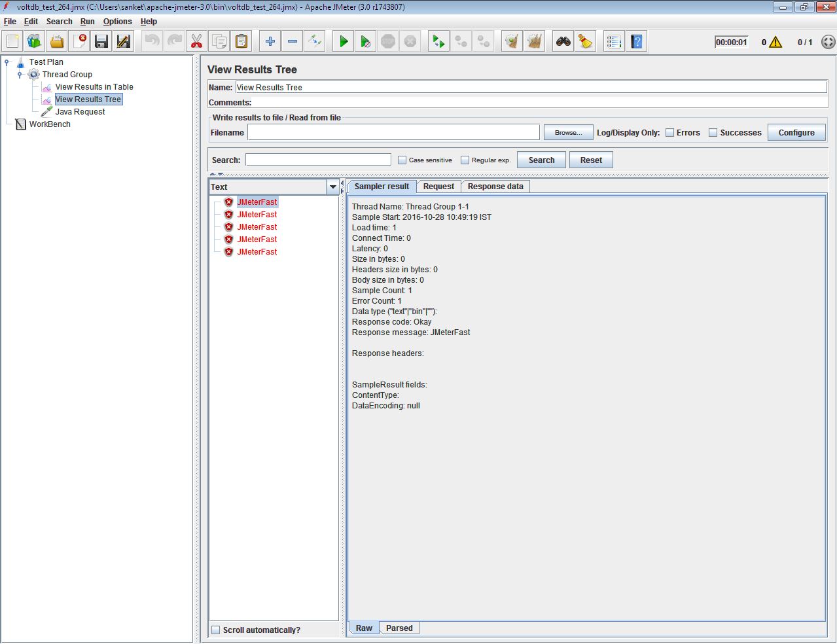The height and width of the screenshot is (644, 837).
Task: Click the Close test plan icon
Action: (x=79, y=41)
